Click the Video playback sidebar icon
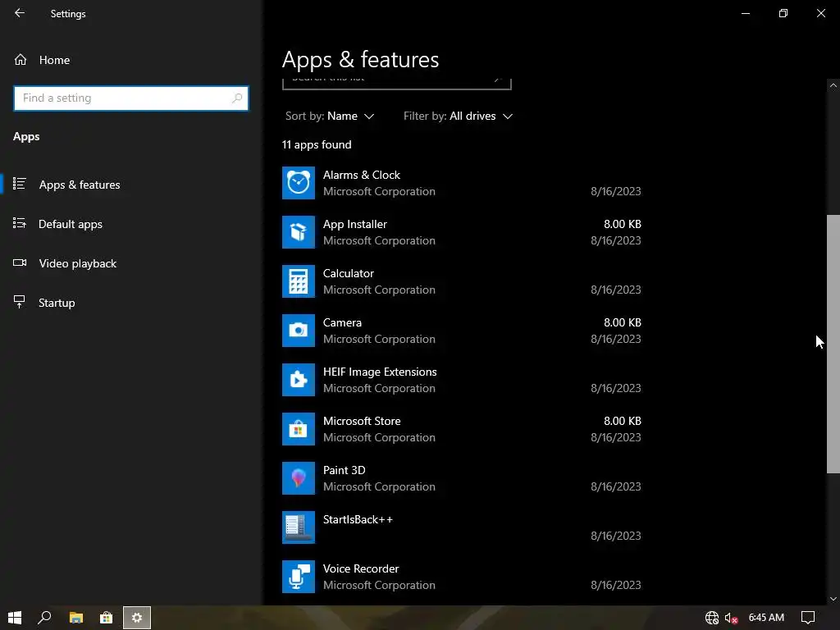 [x=20, y=262]
